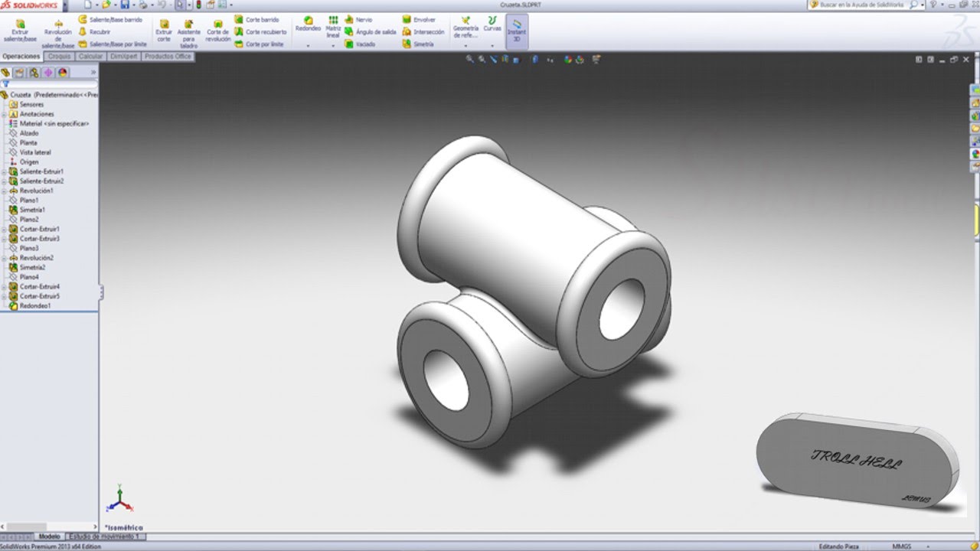Viewport: 980px width, 551px height.
Task: Expand the manager panel tabs chevron
Action: pyautogui.click(x=93, y=73)
